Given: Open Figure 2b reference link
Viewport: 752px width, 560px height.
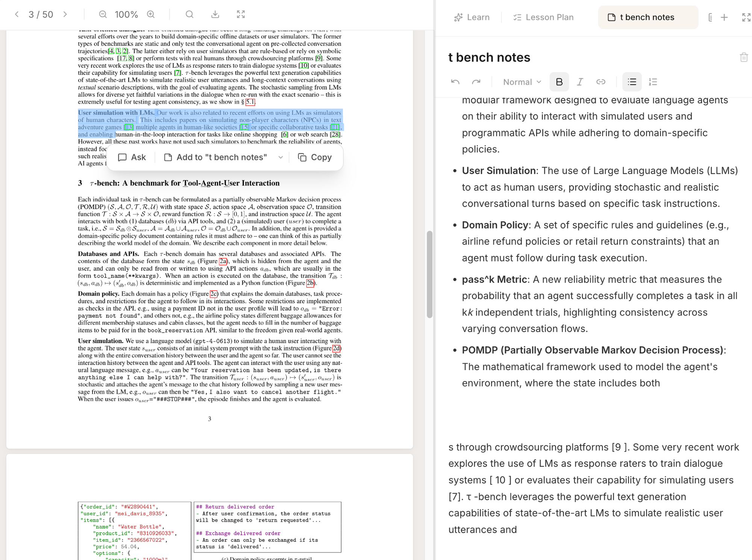Looking at the screenshot, I should coord(310,283).
